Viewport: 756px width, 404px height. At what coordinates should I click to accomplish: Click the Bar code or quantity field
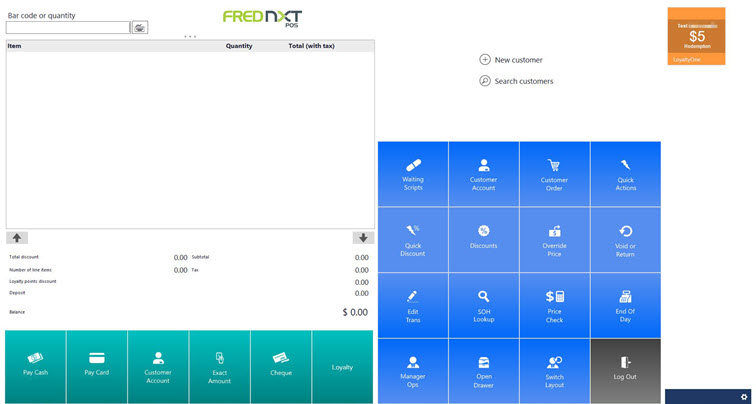pos(68,28)
